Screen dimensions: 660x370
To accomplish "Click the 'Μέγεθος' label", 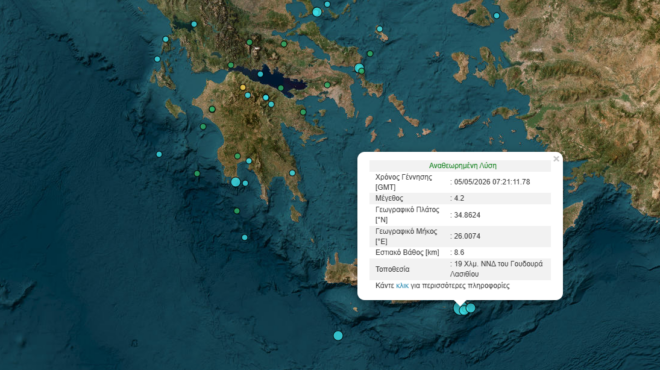I will (x=389, y=198).
